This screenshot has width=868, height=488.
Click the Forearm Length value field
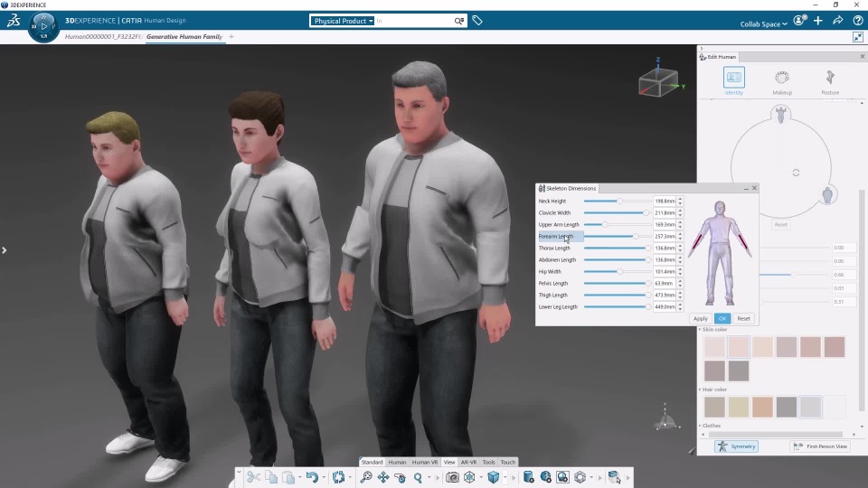click(x=665, y=236)
